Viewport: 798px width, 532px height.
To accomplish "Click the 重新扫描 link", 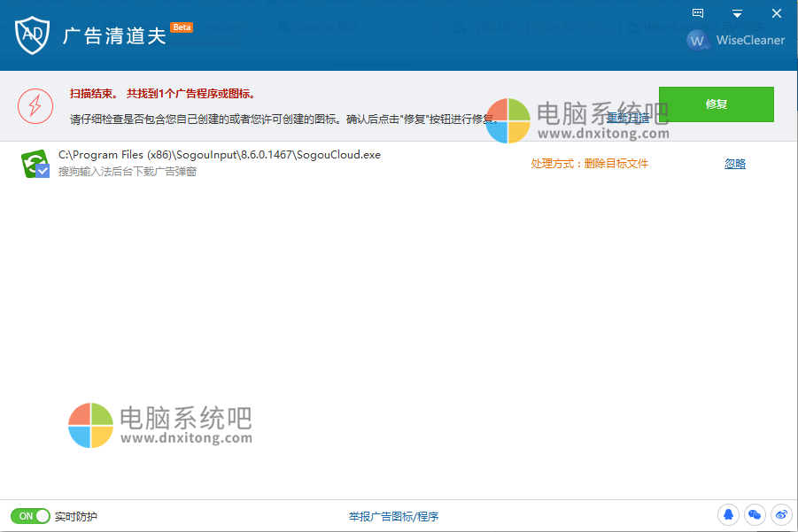I will click(628, 118).
